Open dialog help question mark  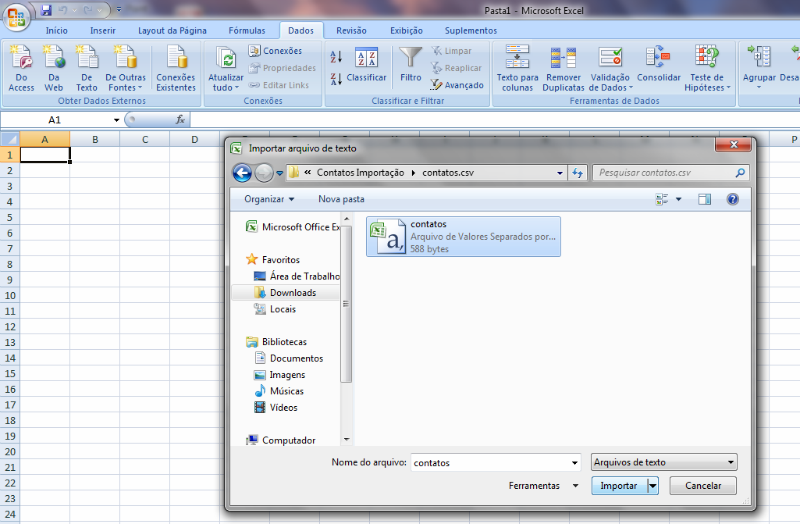click(x=733, y=199)
